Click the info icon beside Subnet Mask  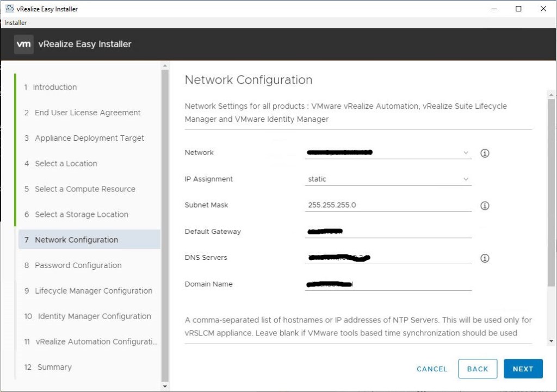click(485, 206)
